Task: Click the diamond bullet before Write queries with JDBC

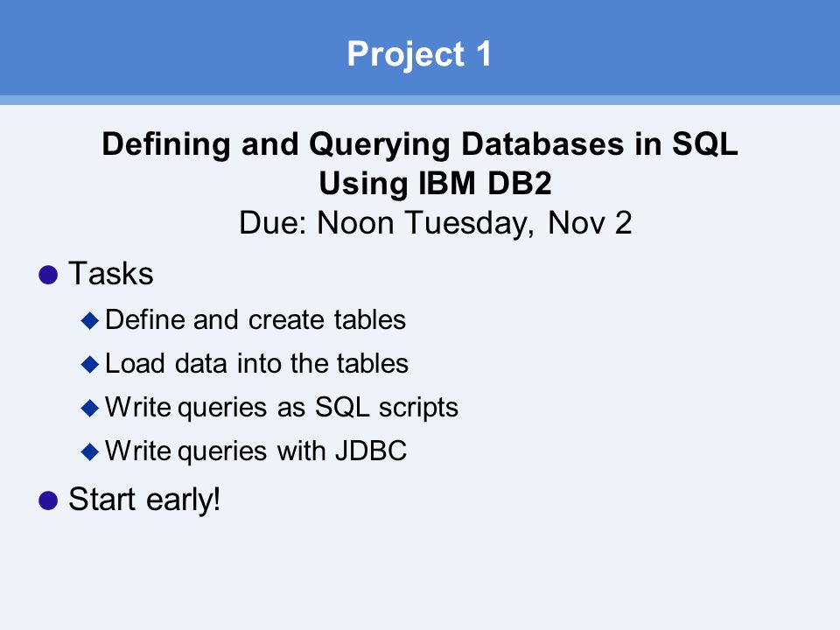Action: [90, 452]
